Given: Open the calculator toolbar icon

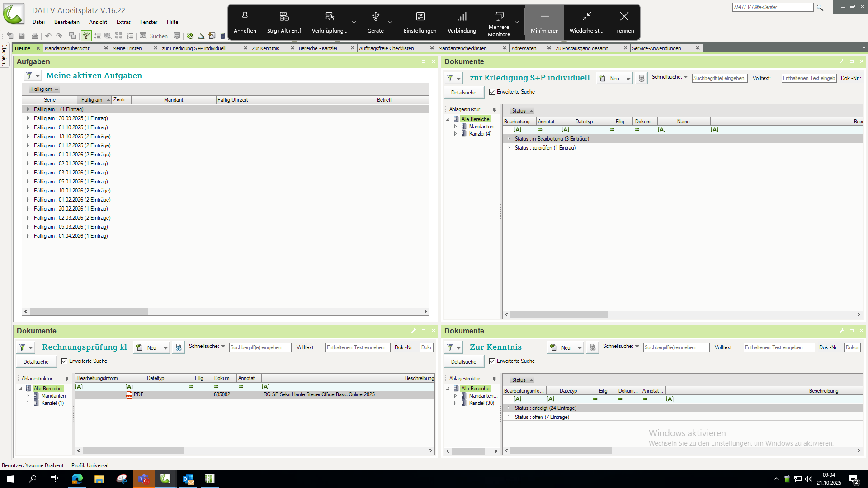Looking at the screenshot, I should pos(222,36).
